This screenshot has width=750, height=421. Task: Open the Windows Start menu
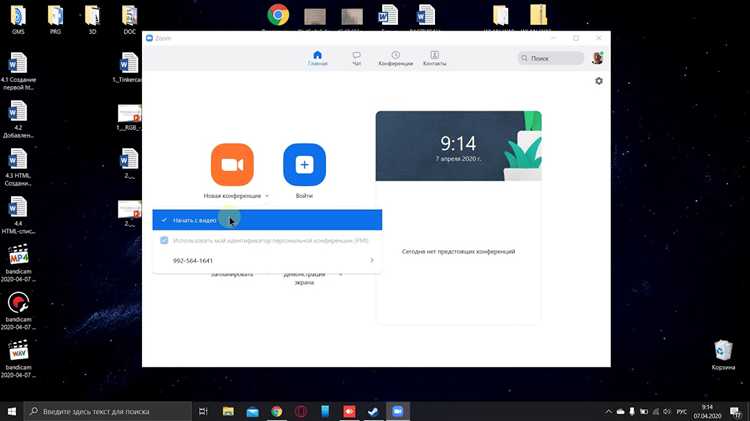click(11, 411)
